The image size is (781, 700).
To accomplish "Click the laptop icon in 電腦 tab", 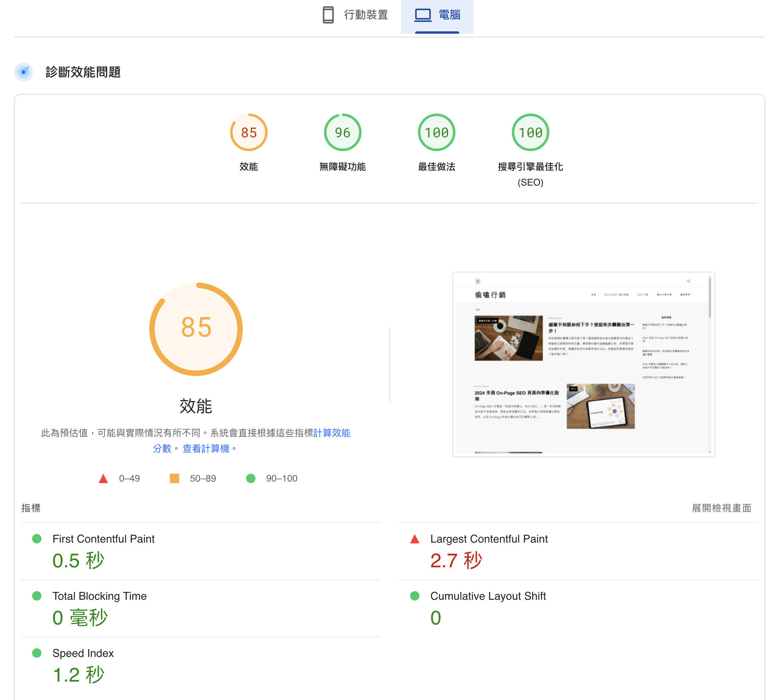I will pyautogui.click(x=423, y=15).
